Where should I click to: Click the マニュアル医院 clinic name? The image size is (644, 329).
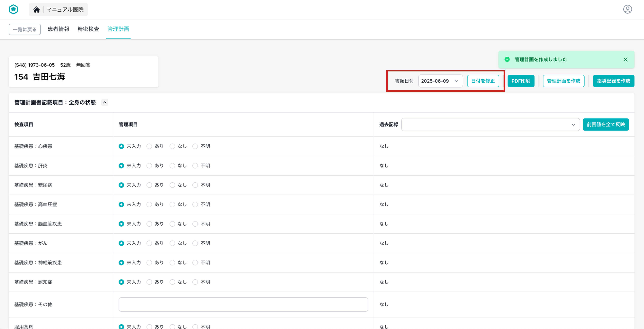(x=65, y=10)
